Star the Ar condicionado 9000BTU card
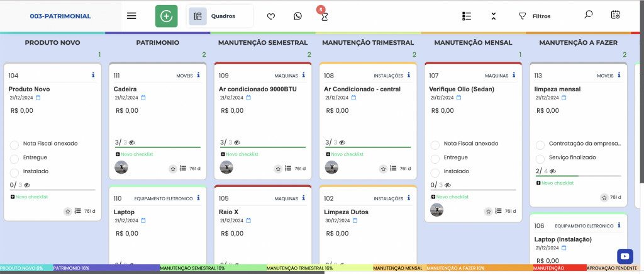The image size is (644, 274). coord(277,168)
